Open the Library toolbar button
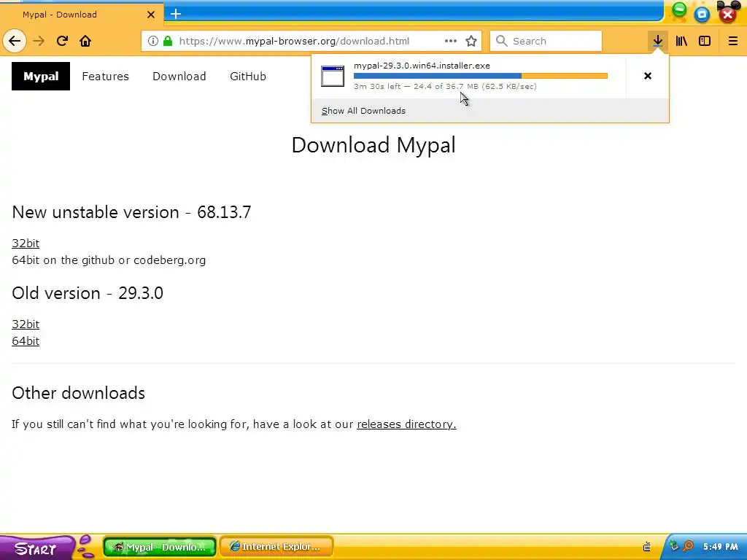This screenshot has width=747, height=560. click(681, 41)
